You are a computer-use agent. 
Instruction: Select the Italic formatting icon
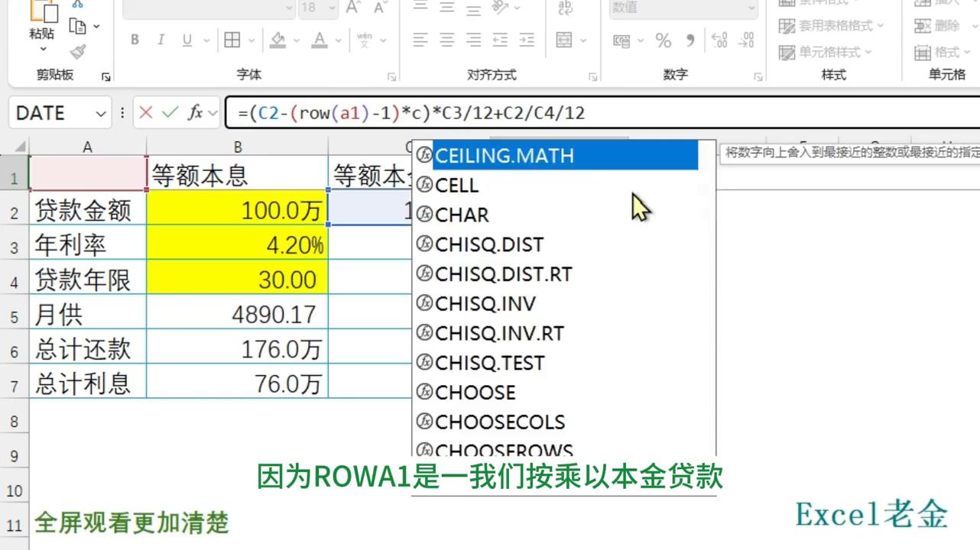[161, 40]
